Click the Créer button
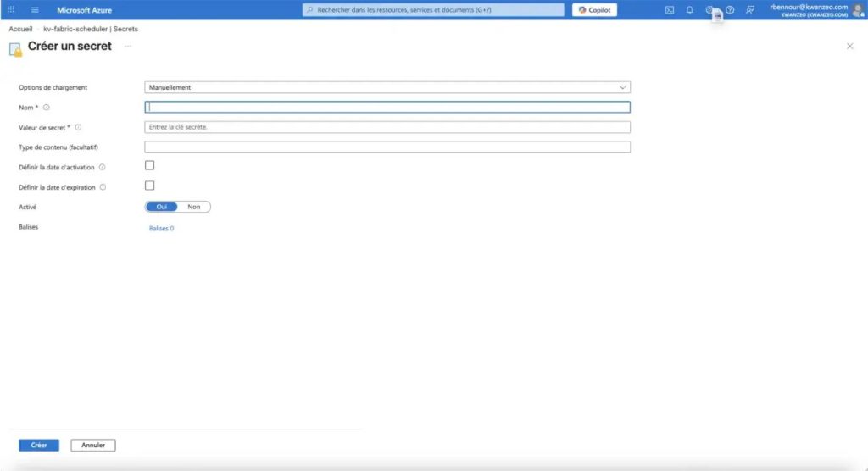868x471 pixels. tap(39, 445)
